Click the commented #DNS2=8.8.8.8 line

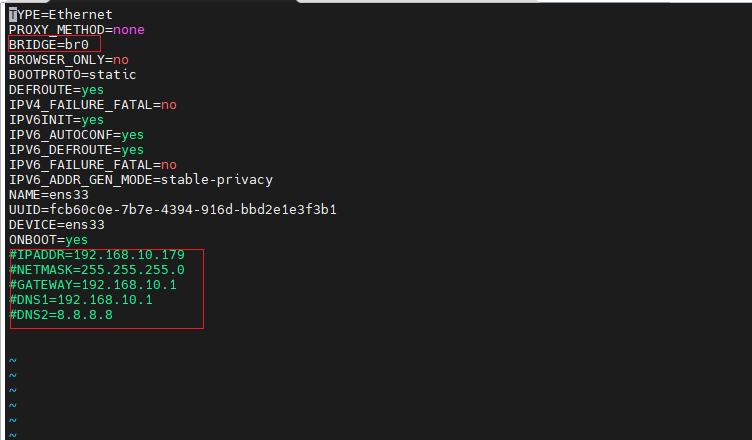pyautogui.click(x=61, y=315)
